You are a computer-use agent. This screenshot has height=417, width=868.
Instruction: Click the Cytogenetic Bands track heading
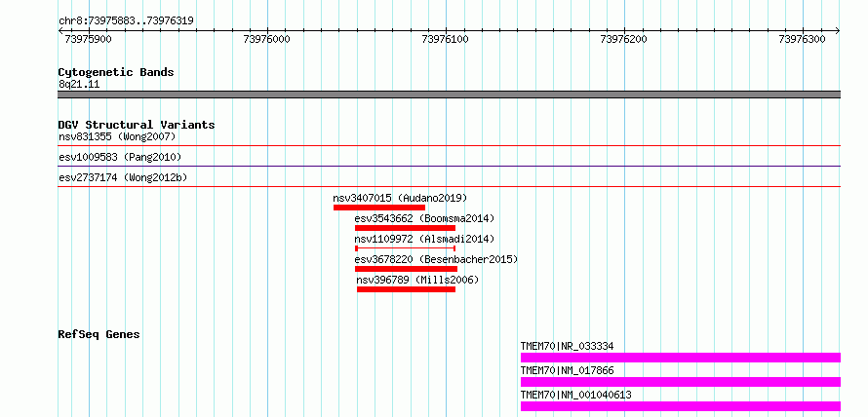click(x=116, y=72)
